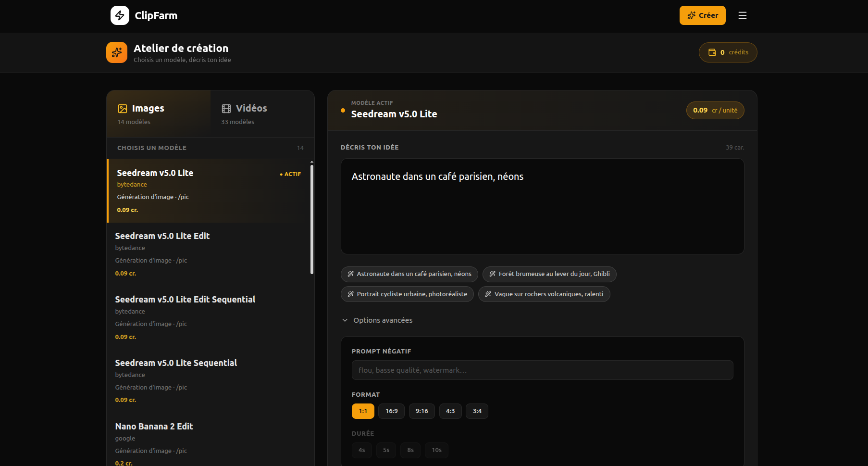Click the CHOISIS UN MODÈLE heading

coord(152,148)
